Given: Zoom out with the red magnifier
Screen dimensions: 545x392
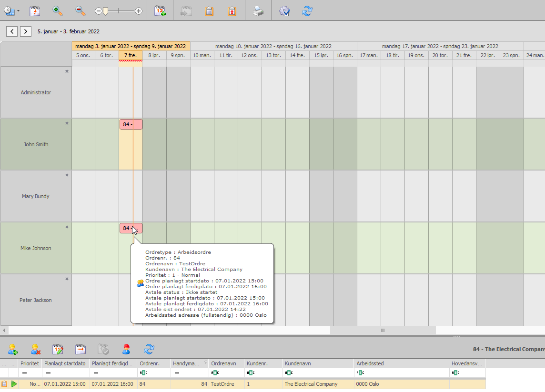Looking at the screenshot, I should point(81,11).
